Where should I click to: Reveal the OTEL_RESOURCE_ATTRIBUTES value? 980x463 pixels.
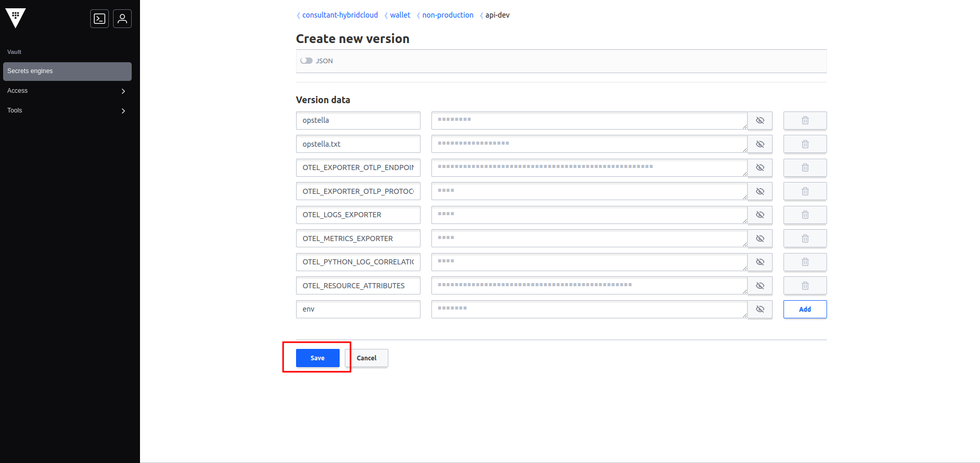pos(760,286)
